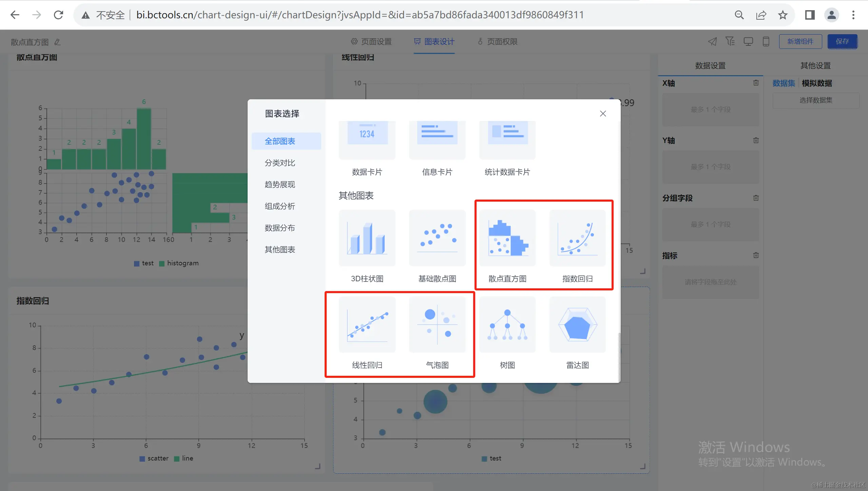
Task: Choose the 指数回归 chart icon
Action: (577, 238)
